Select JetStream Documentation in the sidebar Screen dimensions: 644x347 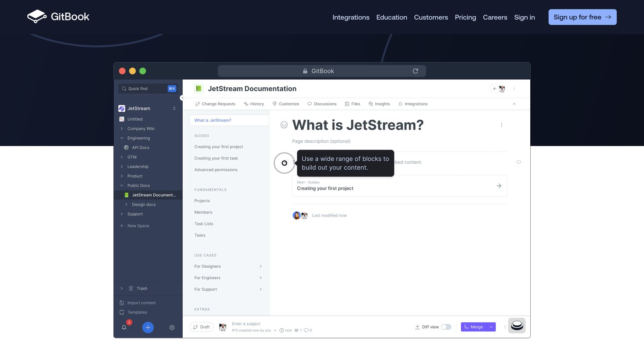tap(148, 195)
